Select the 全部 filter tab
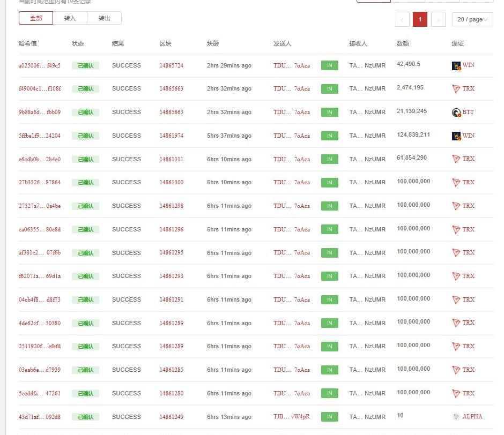 click(x=36, y=18)
